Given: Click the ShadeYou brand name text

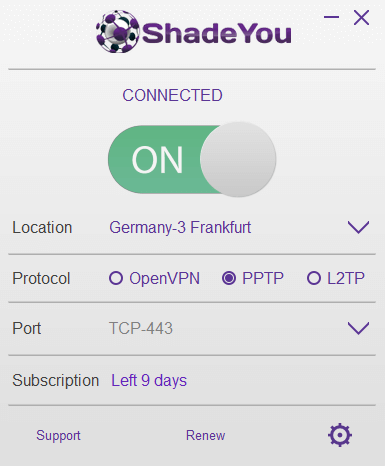Looking at the screenshot, I should [217, 33].
